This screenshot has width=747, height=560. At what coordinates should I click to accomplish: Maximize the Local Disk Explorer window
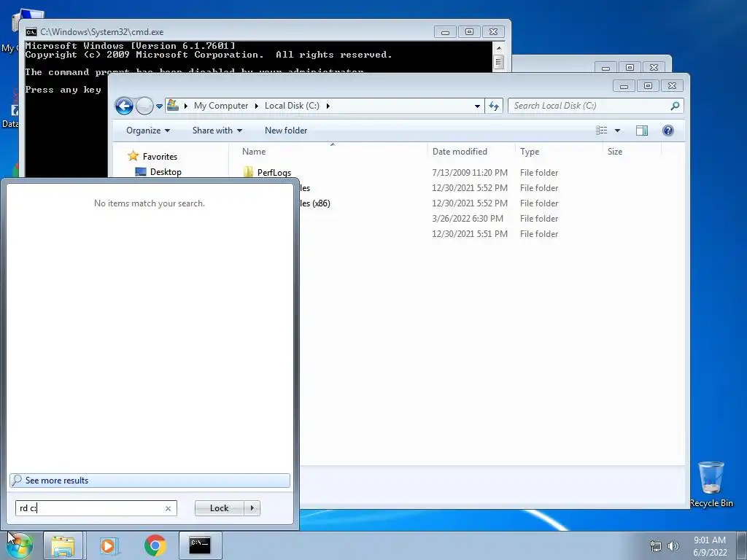pos(648,86)
